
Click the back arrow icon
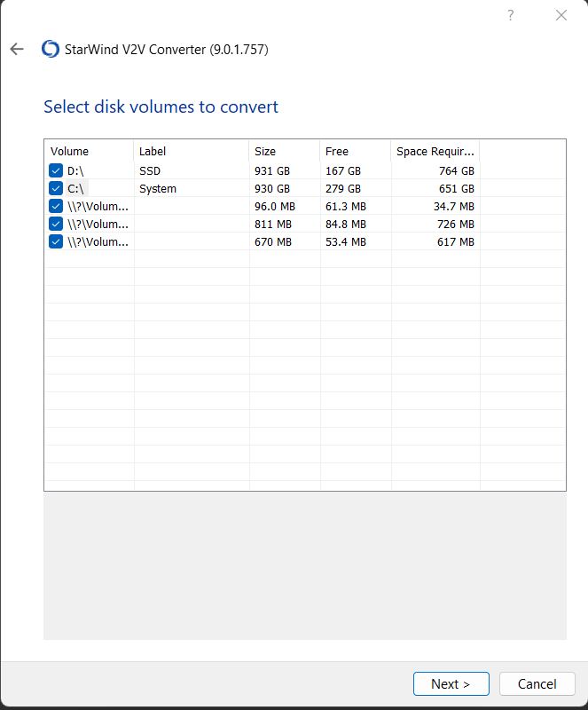pyautogui.click(x=17, y=49)
